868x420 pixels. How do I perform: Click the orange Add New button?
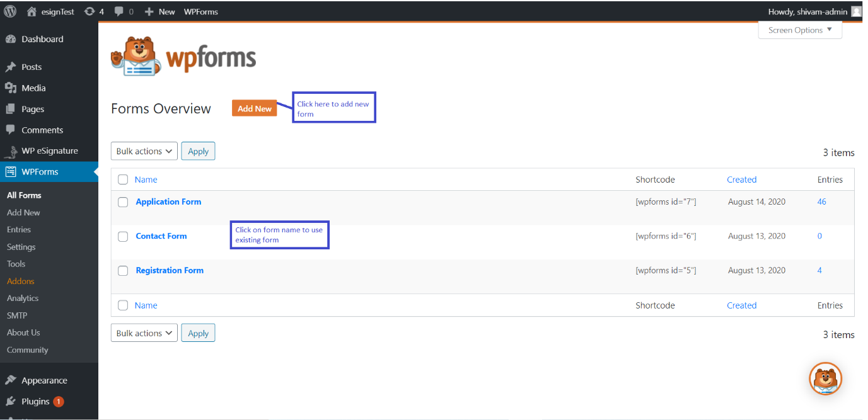(x=255, y=108)
